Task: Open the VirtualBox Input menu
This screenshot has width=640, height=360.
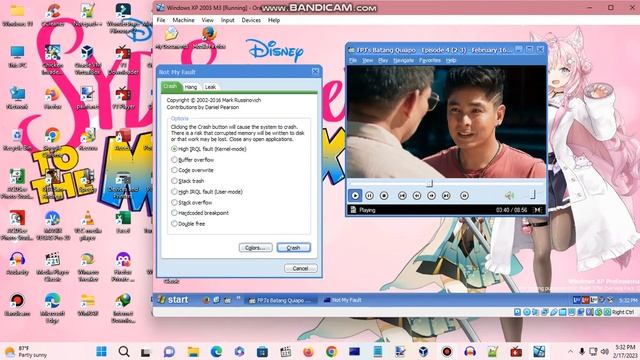Action: coord(227,20)
